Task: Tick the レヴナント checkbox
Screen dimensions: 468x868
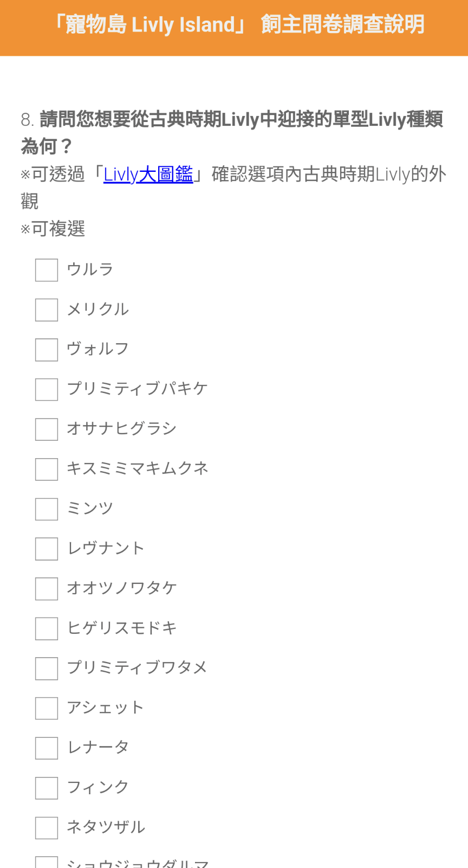Action: pyautogui.click(x=47, y=549)
